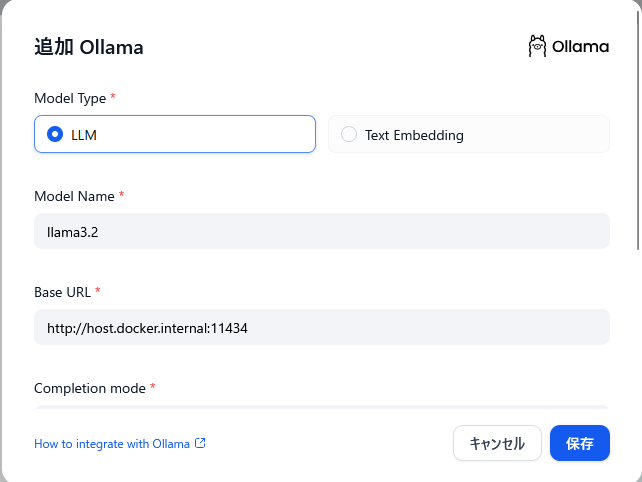Focus the Base URL input field

tap(321, 327)
